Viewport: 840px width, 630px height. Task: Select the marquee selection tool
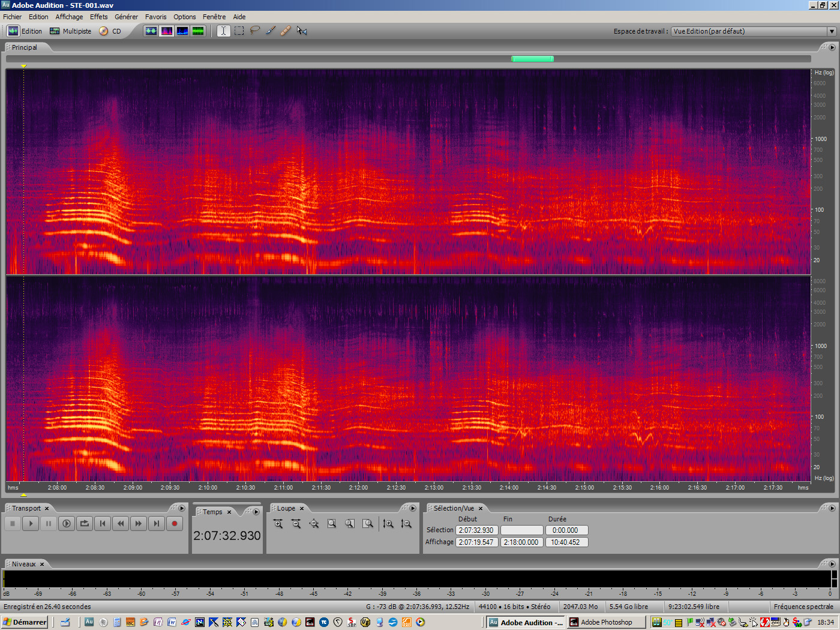click(x=238, y=31)
